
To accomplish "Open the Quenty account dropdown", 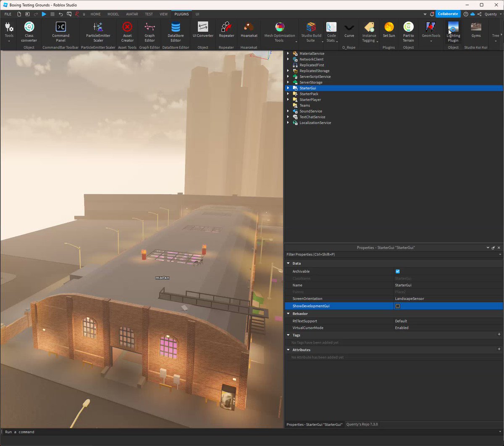I will (493, 14).
